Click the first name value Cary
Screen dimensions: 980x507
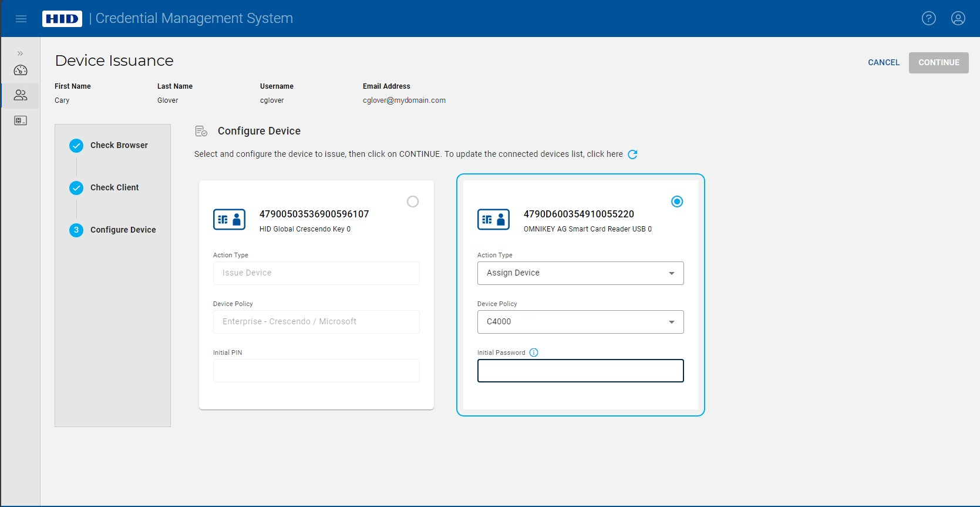click(62, 100)
